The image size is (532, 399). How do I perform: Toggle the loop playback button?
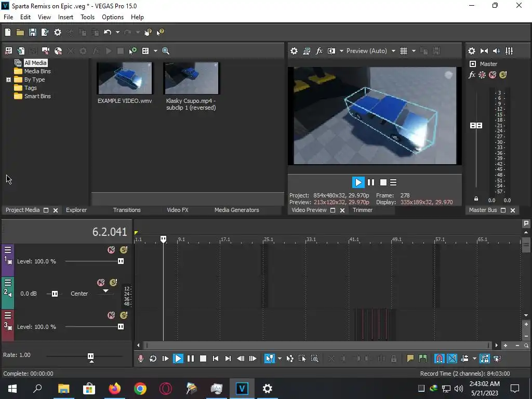tap(153, 358)
